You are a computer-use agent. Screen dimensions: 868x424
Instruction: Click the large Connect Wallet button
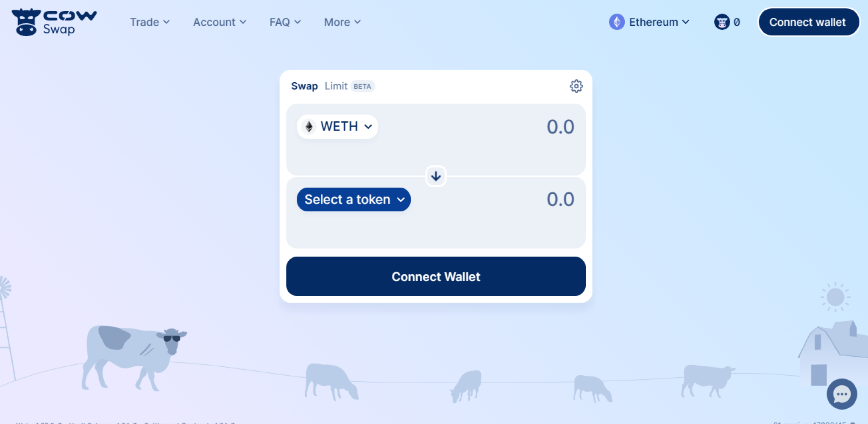click(x=436, y=276)
